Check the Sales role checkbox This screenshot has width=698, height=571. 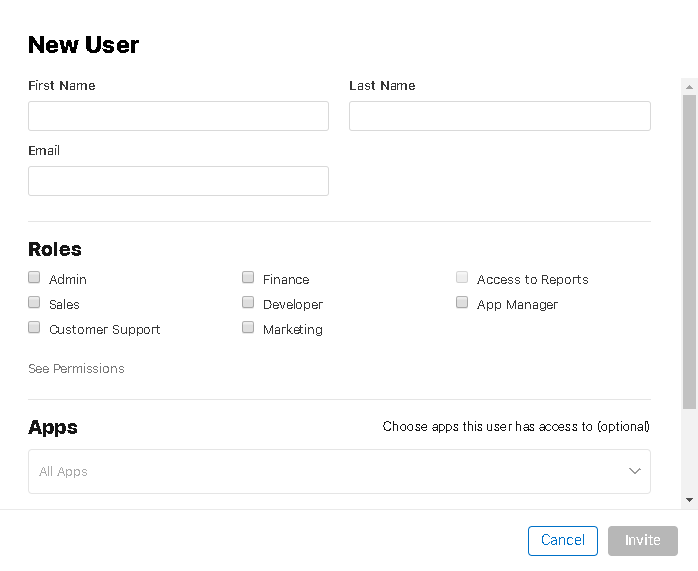tap(34, 303)
